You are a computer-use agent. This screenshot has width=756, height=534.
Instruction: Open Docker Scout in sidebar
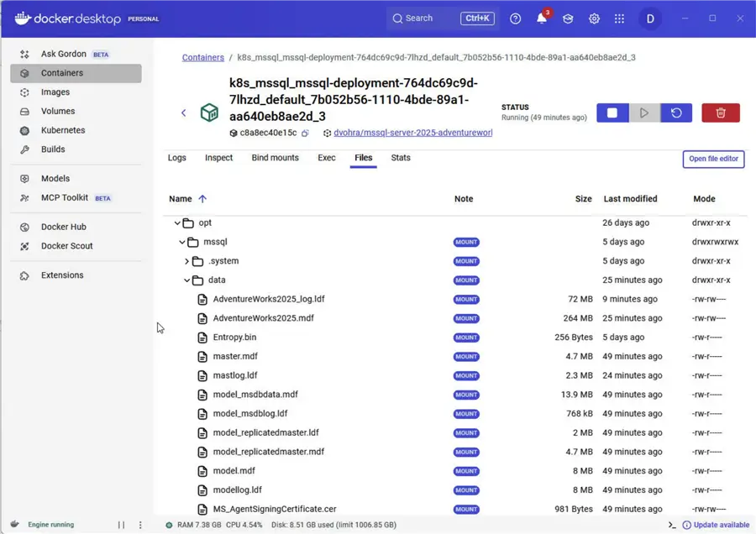(76, 246)
